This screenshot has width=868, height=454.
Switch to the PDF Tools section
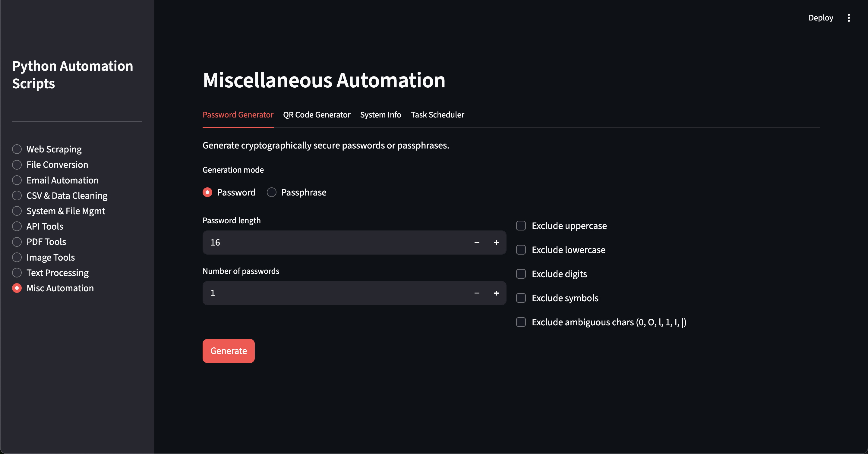click(x=46, y=242)
